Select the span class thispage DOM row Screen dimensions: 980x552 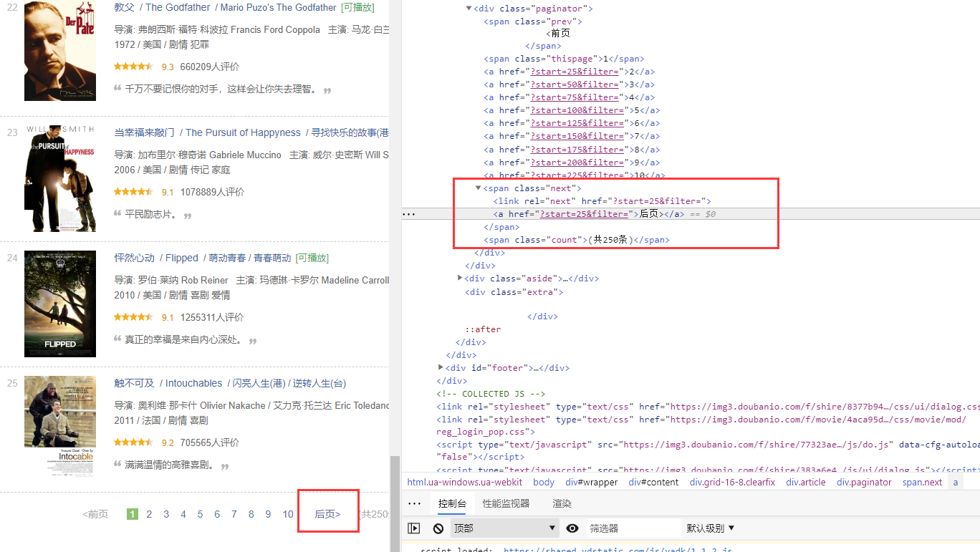coord(564,59)
